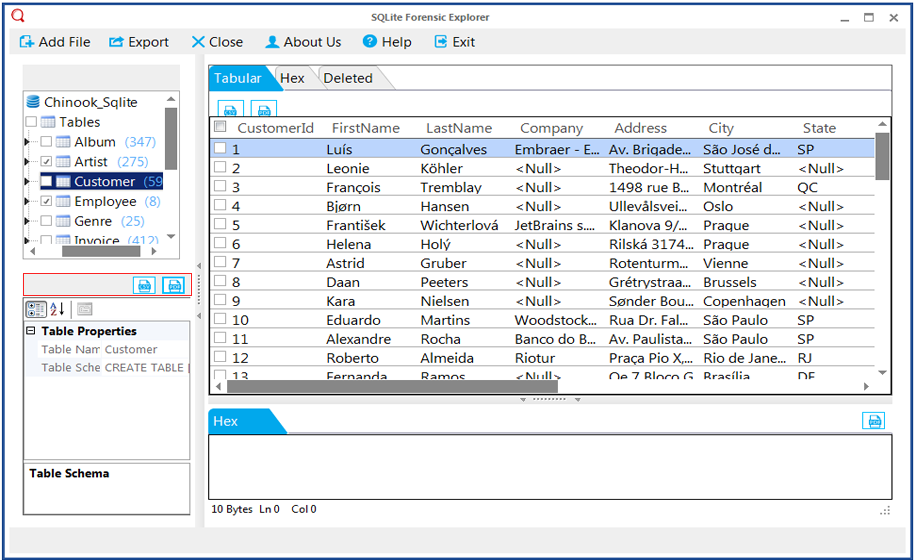Collapse the Table Properties section
Image resolution: width=916 pixels, height=560 pixels.
tap(31, 331)
